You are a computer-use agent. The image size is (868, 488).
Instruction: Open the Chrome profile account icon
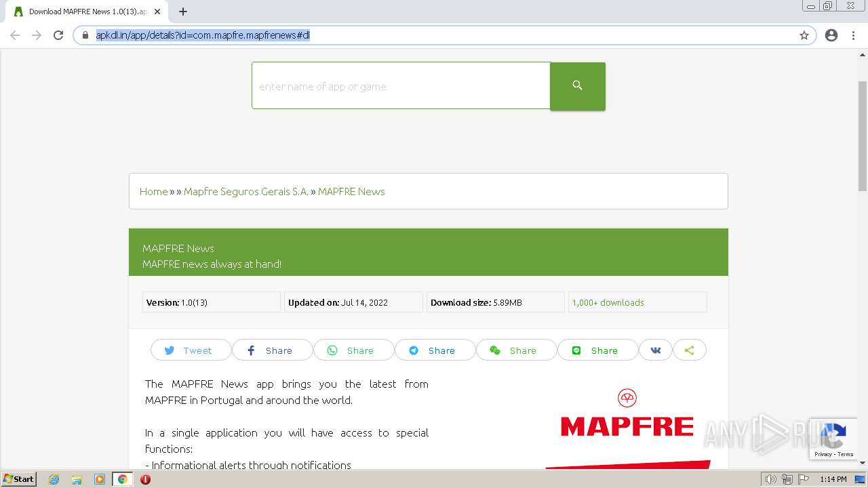831,35
